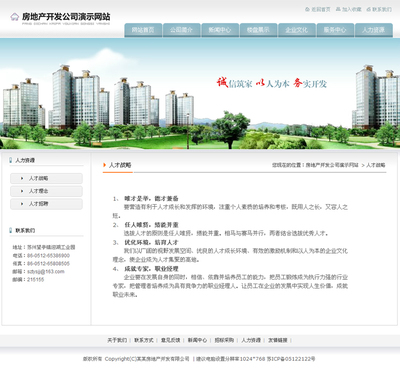400x369 pixels.
Task: Open the 服务中心 navigation tab
Action: (335, 30)
